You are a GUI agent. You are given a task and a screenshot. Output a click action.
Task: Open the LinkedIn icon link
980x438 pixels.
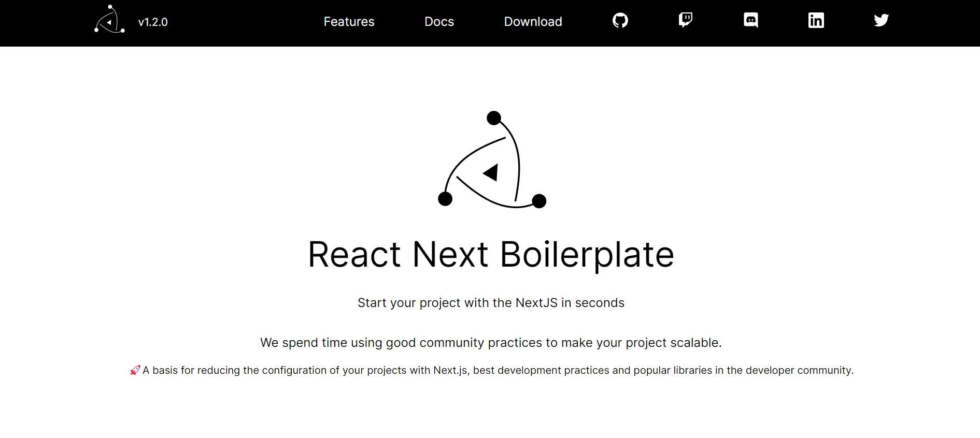coord(816,20)
